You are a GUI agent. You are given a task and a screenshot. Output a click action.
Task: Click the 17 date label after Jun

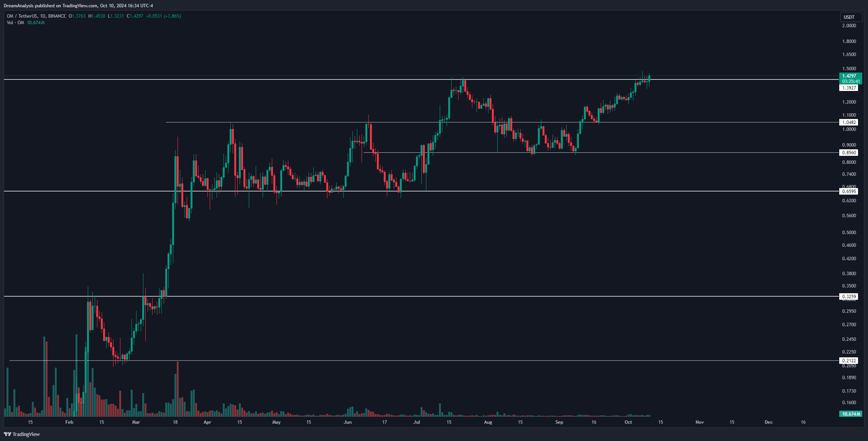pos(384,422)
